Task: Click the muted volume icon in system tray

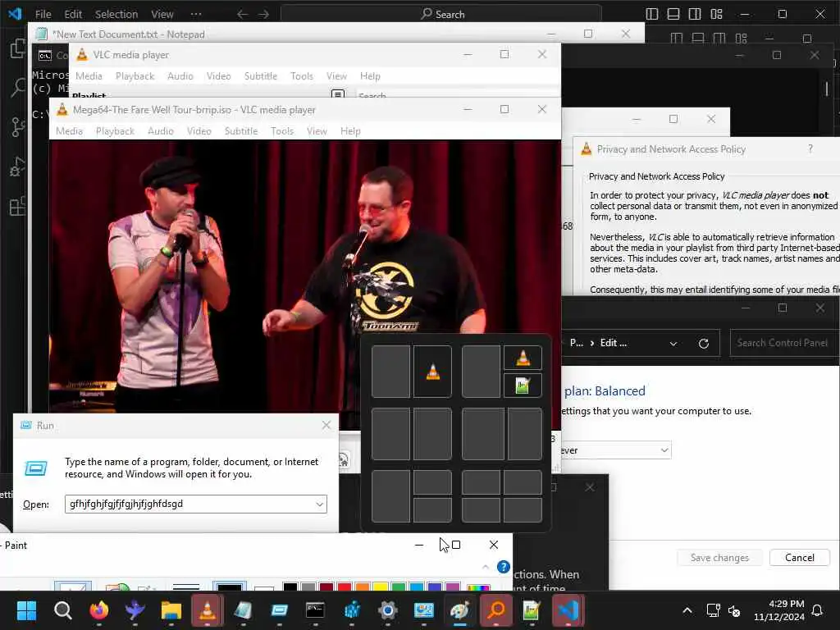Action: click(734, 610)
